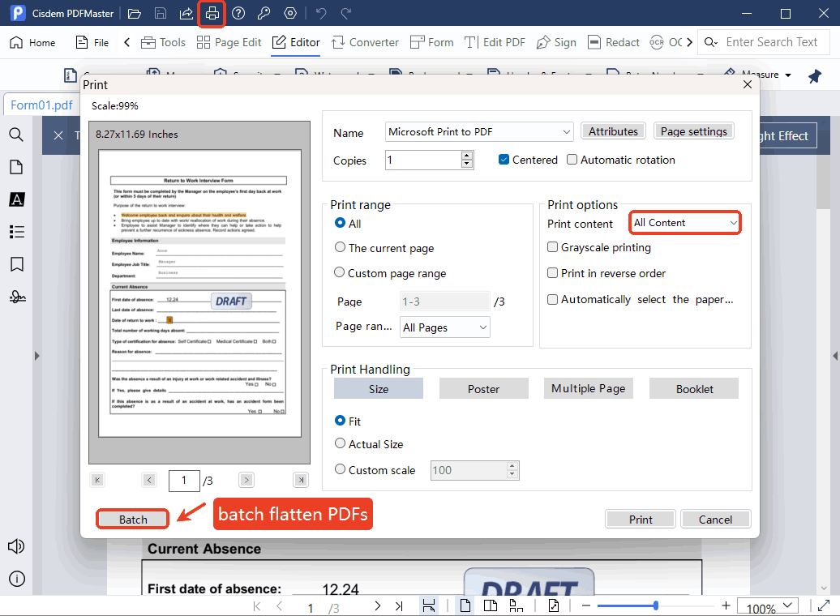The width and height of the screenshot is (840, 616).
Task: Click the zoom slider handle
Action: [655, 605]
